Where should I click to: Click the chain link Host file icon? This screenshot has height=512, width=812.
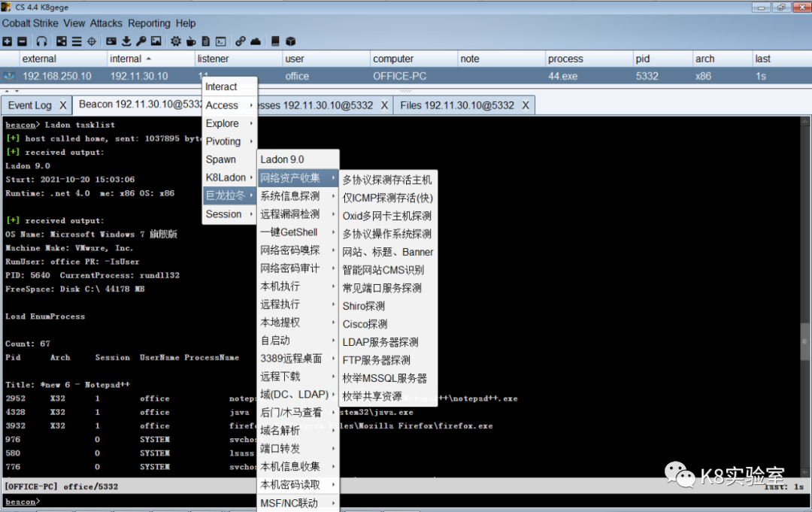tap(241, 41)
